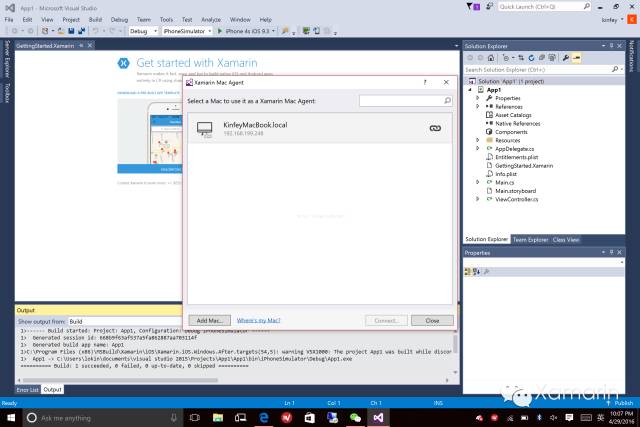
Task: Click the link icon next to KinfeyMacBook.local
Action: click(435, 128)
